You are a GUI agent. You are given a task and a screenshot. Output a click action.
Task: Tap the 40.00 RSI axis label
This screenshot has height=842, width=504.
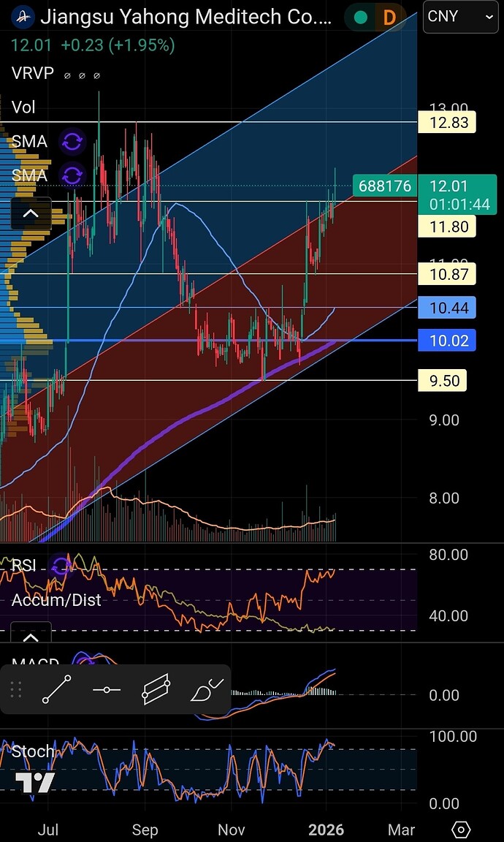[448, 615]
